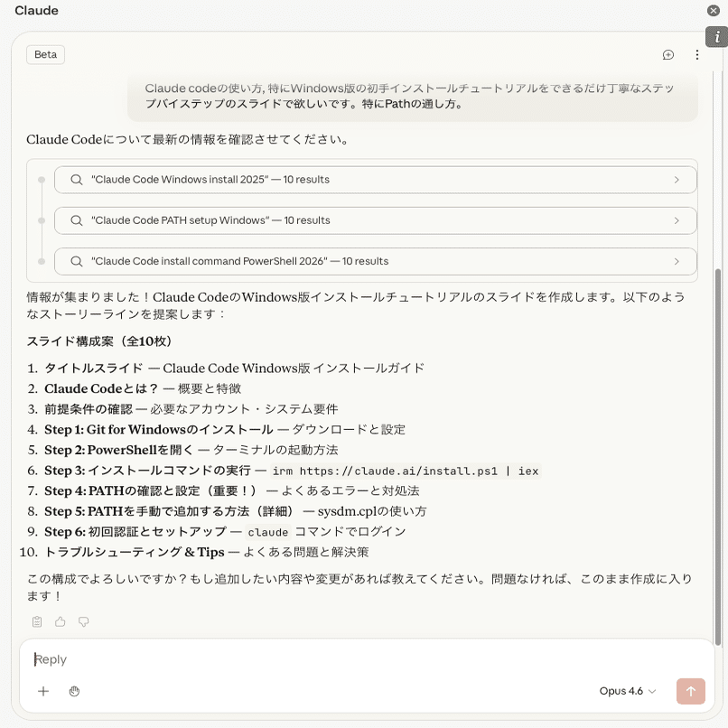The image size is (728, 728).
Task: Expand "Claude Code install command PowerShell 2026" results
Action: point(375,261)
